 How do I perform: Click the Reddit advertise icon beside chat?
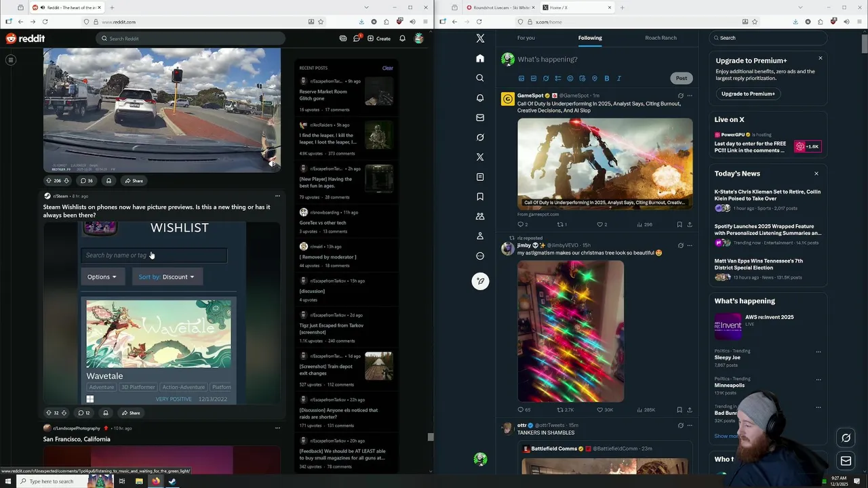[x=343, y=39]
